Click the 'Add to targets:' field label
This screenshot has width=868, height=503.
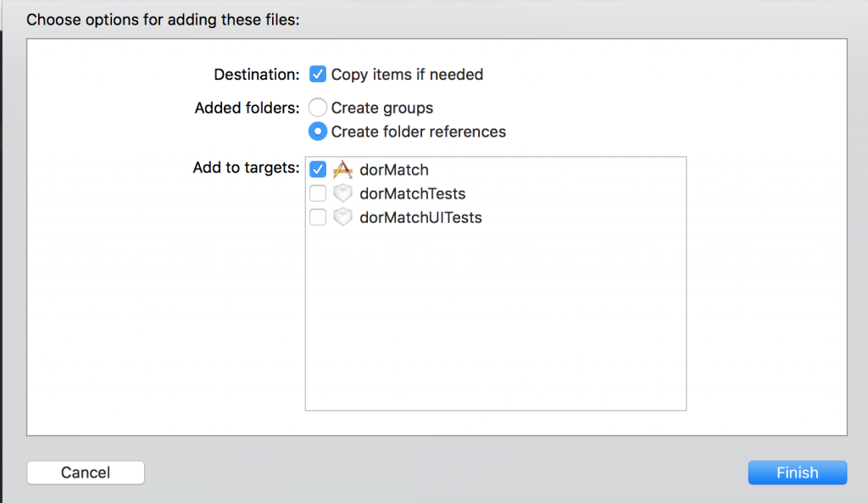(246, 167)
